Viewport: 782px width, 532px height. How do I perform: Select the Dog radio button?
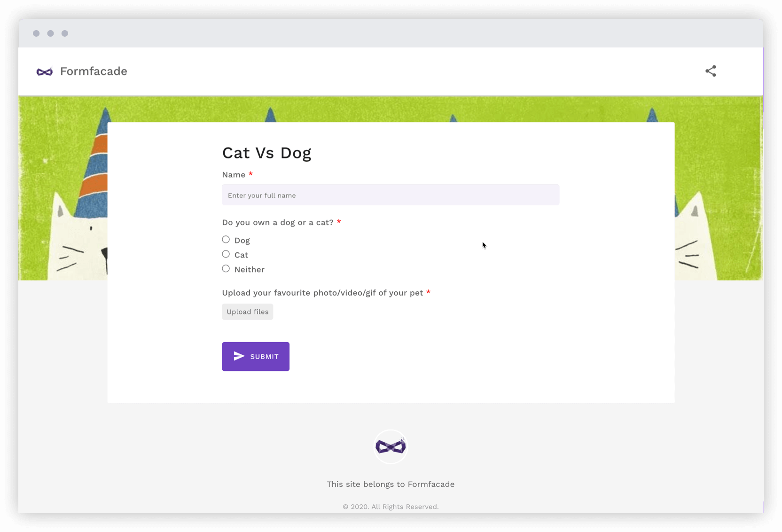pyautogui.click(x=226, y=239)
